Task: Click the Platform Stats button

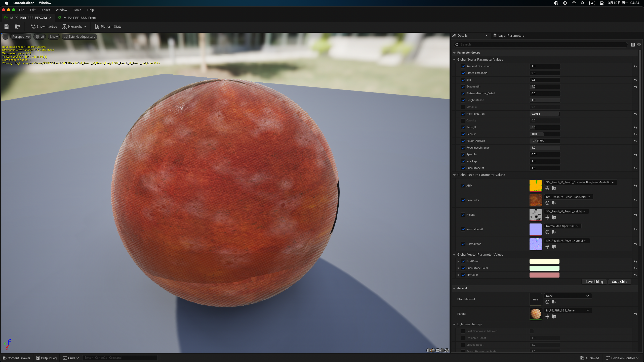Action: coord(108,27)
